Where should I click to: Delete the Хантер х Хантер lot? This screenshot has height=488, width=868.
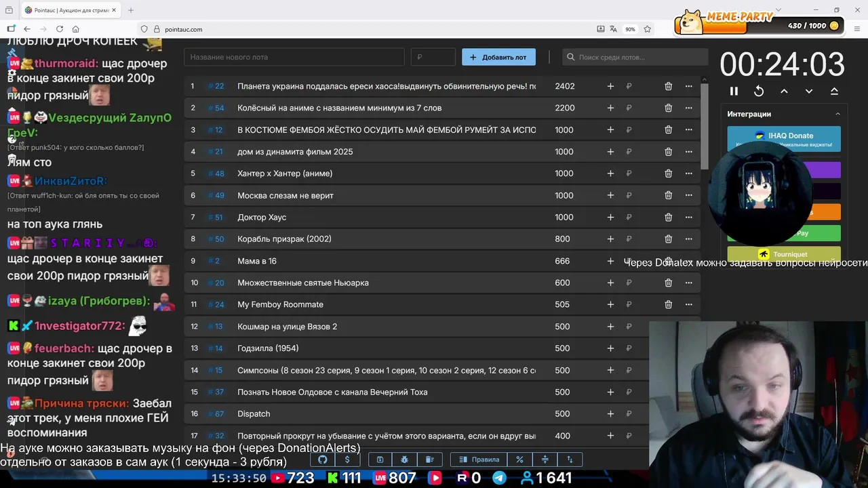(x=668, y=174)
